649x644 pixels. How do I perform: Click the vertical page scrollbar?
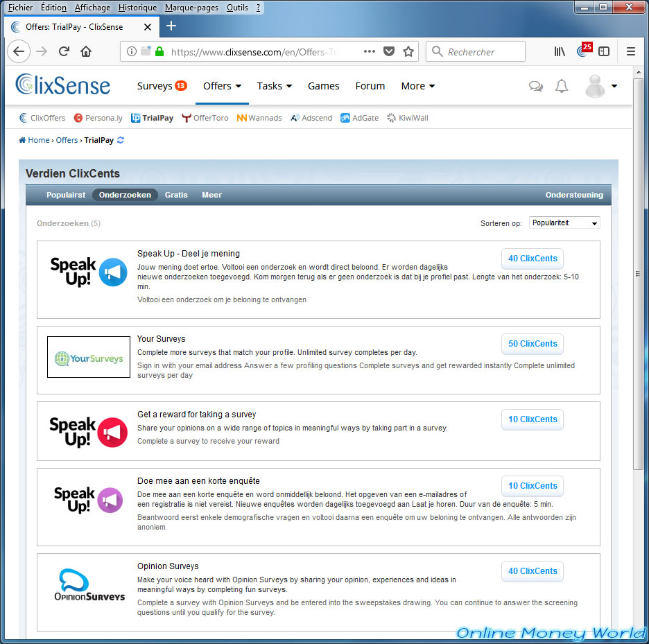point(638,273)
